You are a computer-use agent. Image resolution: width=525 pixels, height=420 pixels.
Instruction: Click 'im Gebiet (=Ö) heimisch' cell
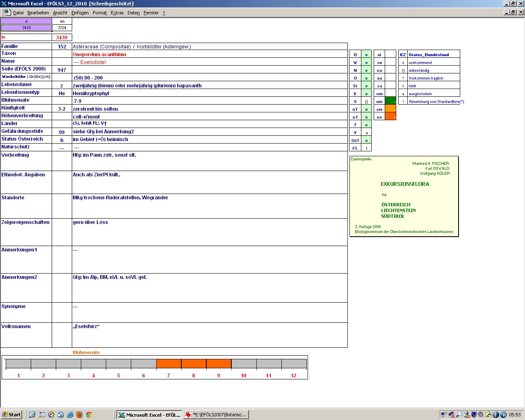pos(210,139)
